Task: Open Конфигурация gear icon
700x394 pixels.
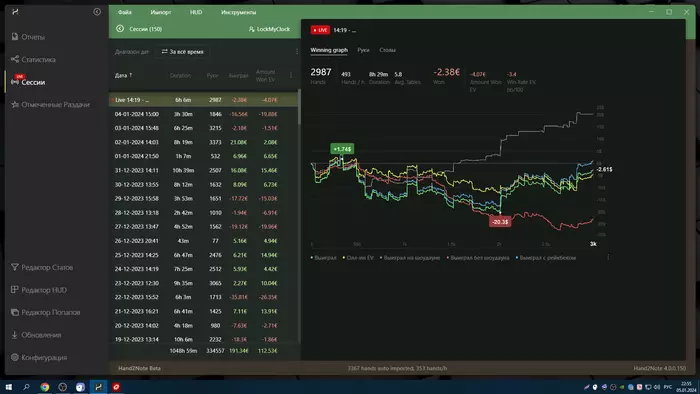Action: tap(15, 357)
